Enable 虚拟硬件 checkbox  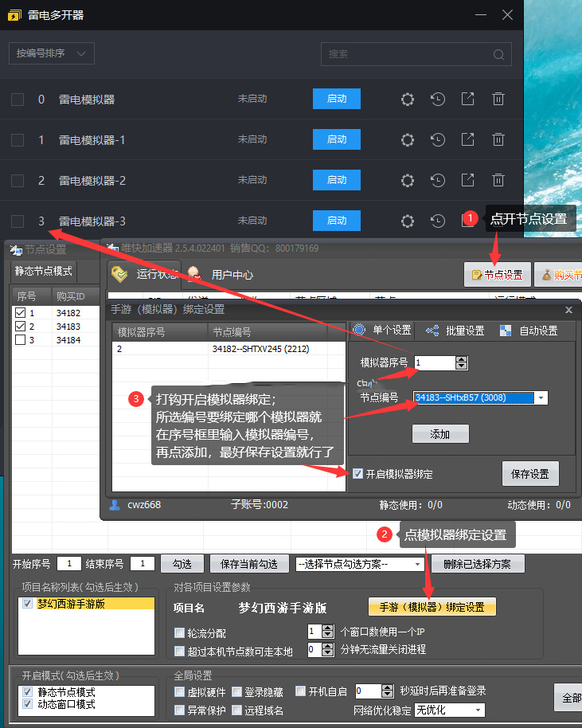(179, 692)
